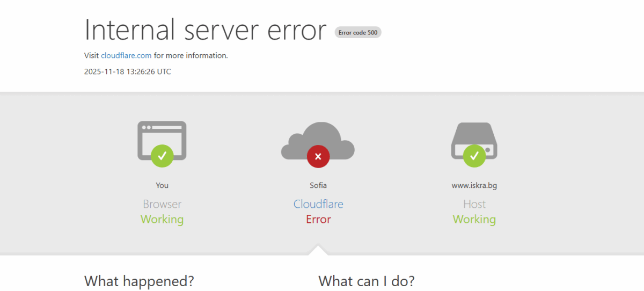The image size is (644, 291).
Task: Click the red X error badge
Action: [318, 156]
